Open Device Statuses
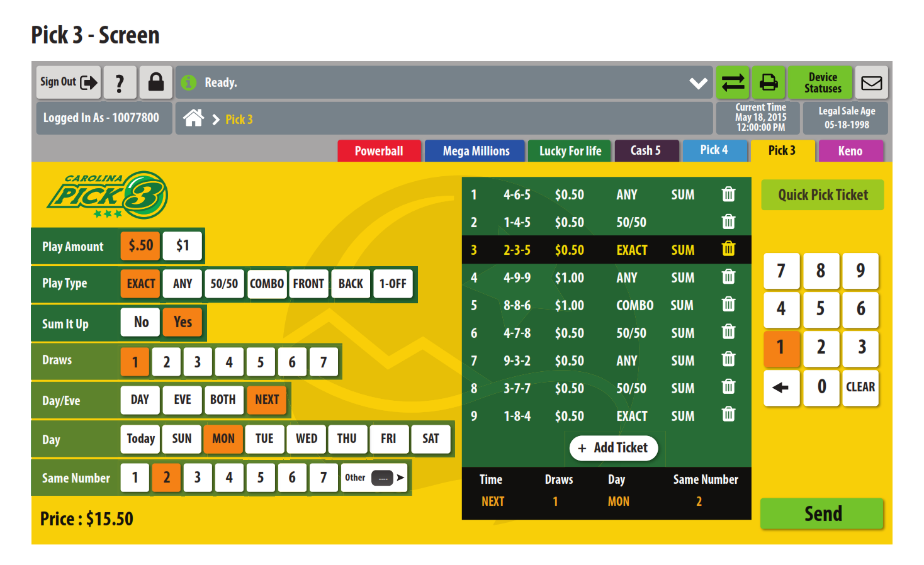 (821, 82)
